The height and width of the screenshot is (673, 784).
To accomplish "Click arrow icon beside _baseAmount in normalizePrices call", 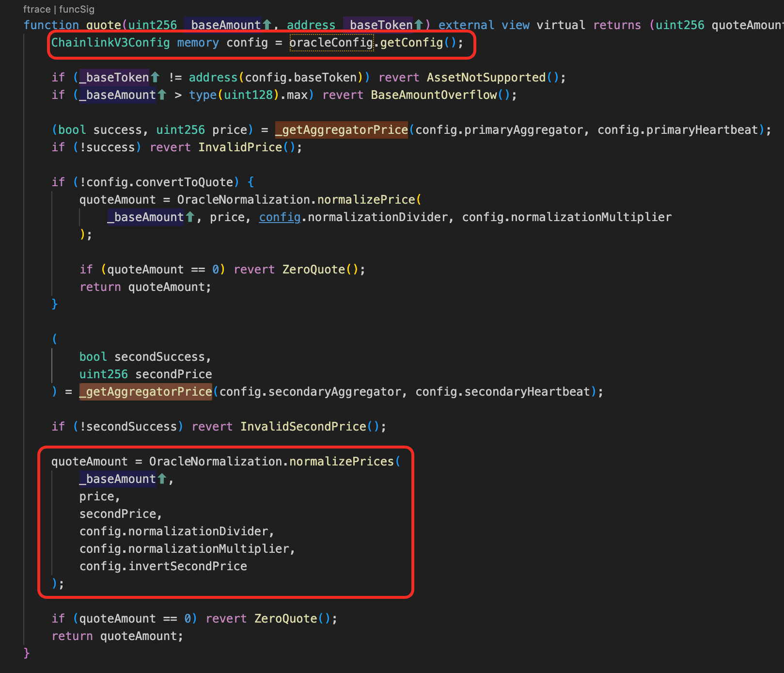I will pyautogui.click(x=162, y=479).
